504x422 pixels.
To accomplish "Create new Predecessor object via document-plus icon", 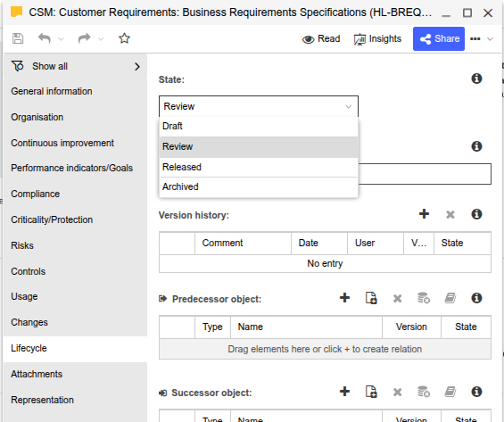I will [x=371, y=298].
